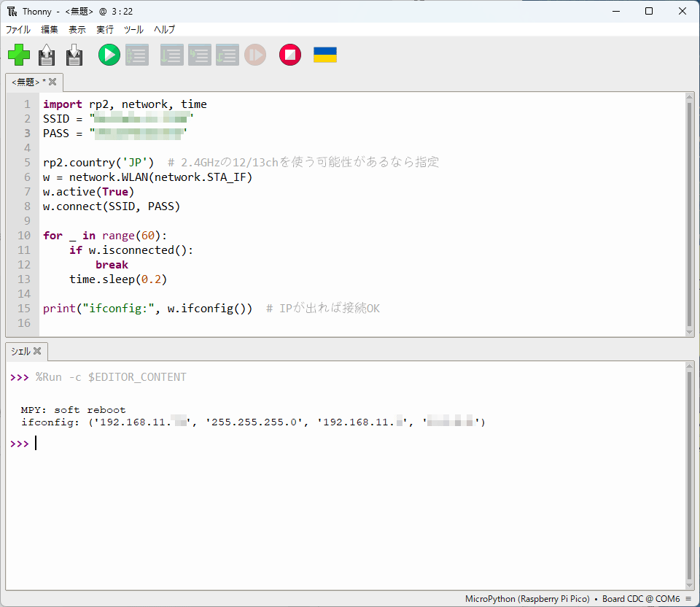This screenshot has width=700, height=607.
Task: Click the shell command '%Run -c $EDITOR_CONTENT'
Action: (111, 377)
